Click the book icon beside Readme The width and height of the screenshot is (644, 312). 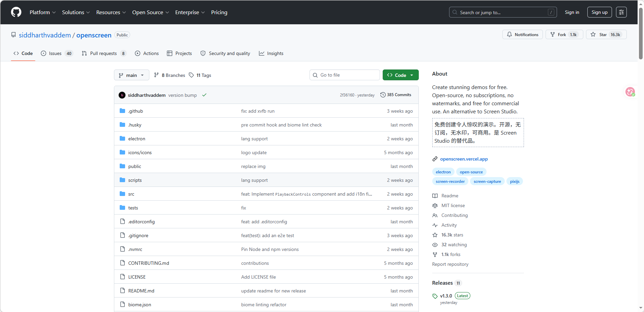(x=435, y=196)
